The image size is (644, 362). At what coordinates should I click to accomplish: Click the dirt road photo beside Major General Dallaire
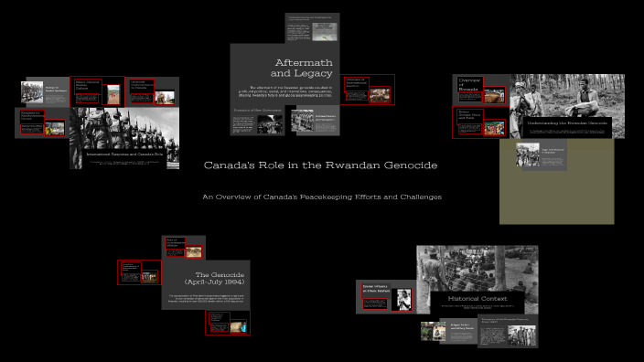point(113,95)
